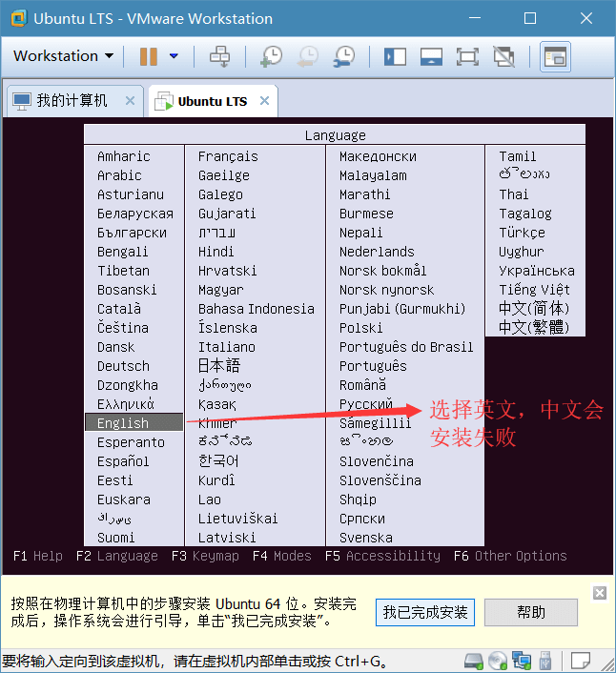Select 한국어 language entry
616x673 pixels.
click(218, 461)
